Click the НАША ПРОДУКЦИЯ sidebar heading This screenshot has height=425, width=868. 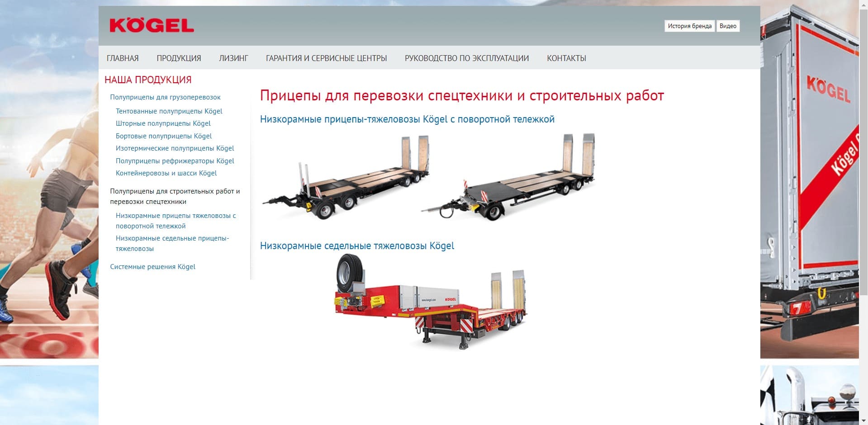coord(148,80)
